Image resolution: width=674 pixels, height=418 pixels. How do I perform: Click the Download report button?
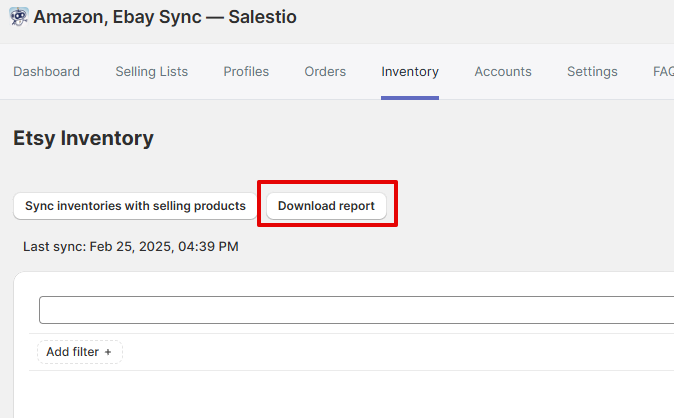[x=326, y=206]
